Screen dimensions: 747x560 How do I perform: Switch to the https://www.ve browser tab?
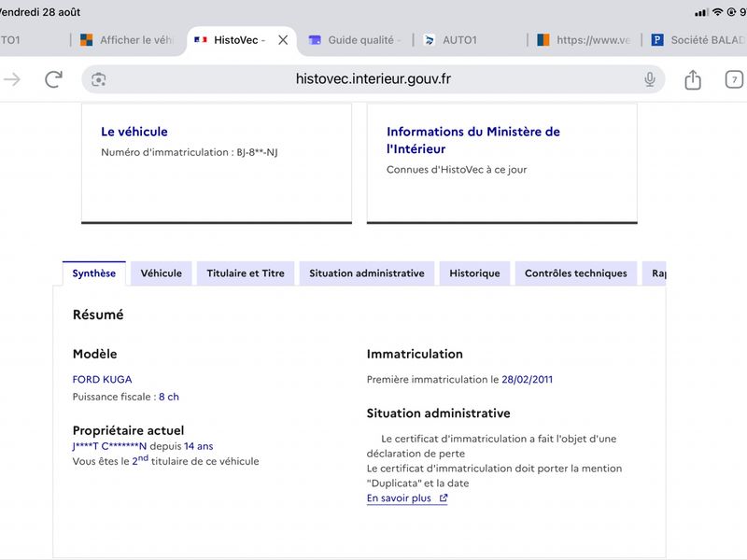(585, 40)
